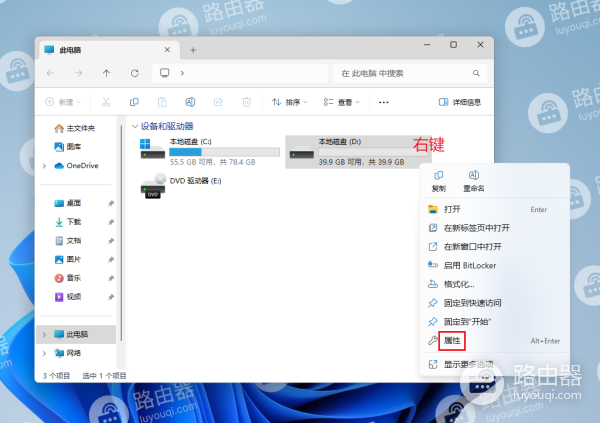Click the pin icon beside 图片
This screenshot has height=423, width=600.
click(111, 260)
